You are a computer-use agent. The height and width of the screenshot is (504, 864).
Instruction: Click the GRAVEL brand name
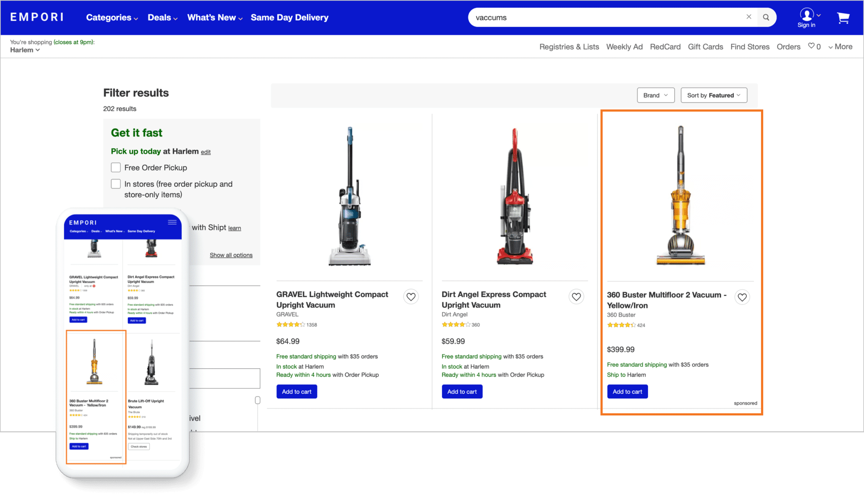[x=287, y=315]
